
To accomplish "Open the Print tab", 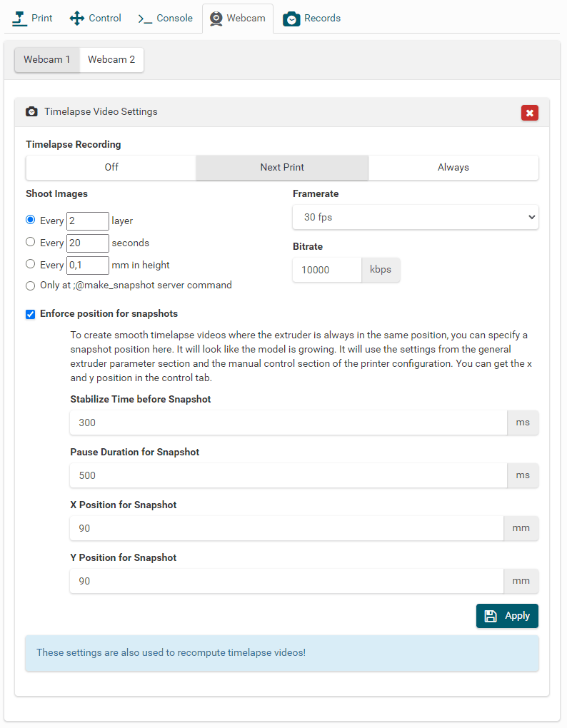I will tap(33, 18).
